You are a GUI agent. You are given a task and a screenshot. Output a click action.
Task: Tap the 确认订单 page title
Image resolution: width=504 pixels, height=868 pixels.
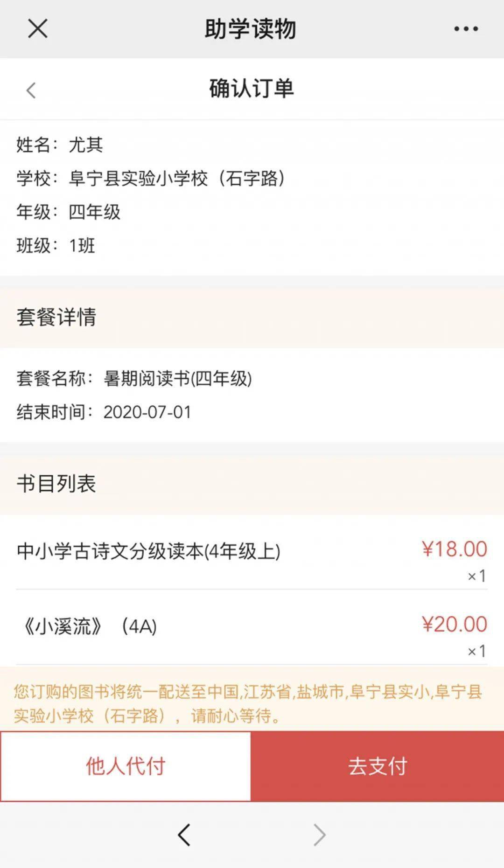point(251,89)
